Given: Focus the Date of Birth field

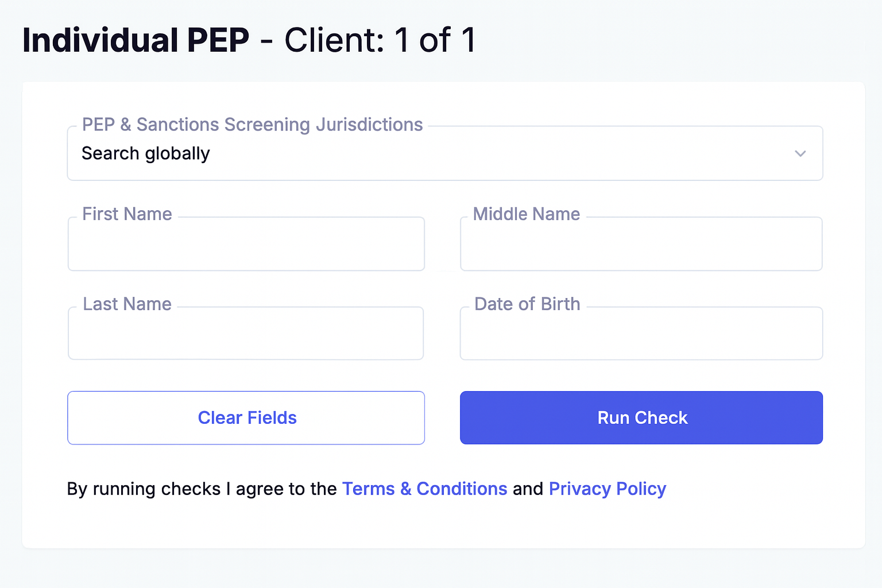Looking at the screenshot, I should 641,334.
